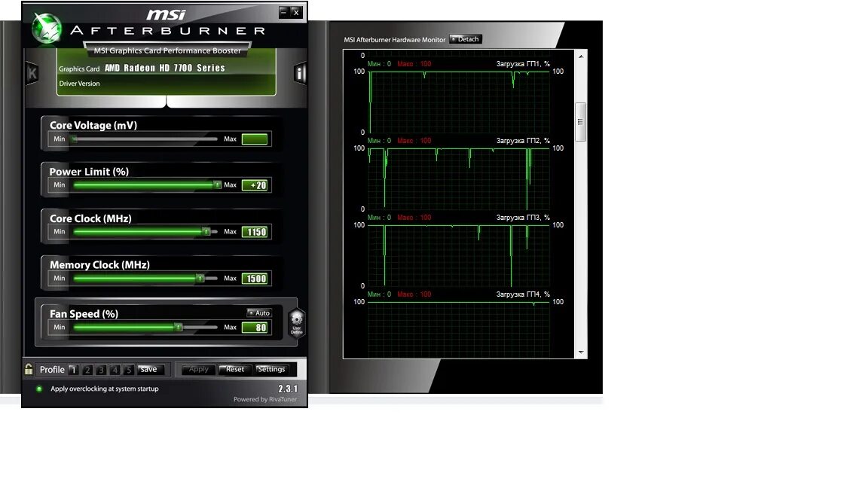Click the Powered by RivaTuner text

(265, 399)
